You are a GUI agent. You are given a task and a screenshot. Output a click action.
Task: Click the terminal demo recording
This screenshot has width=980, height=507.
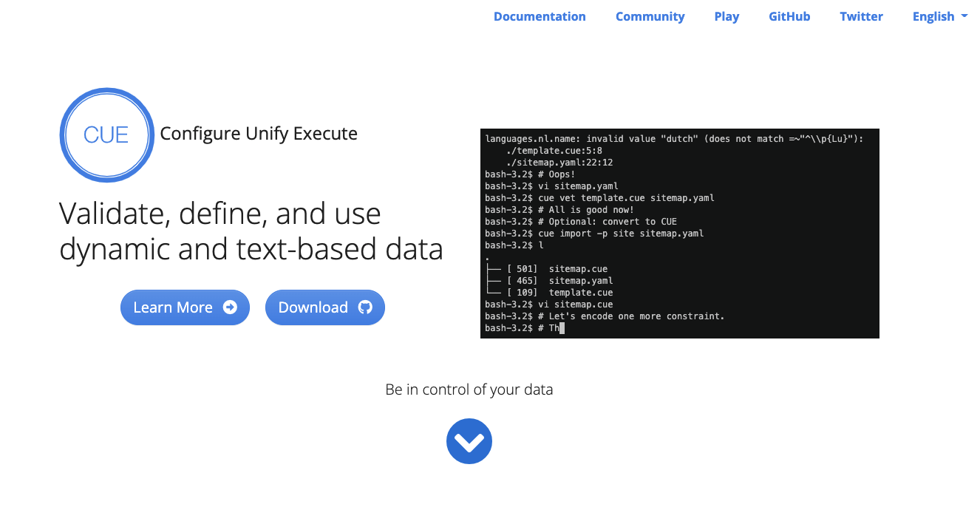[x=680, y=233]
